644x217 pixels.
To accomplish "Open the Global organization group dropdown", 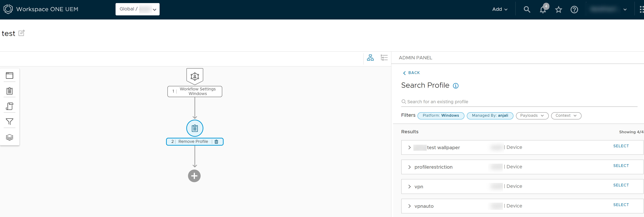I will click(138, 9).
